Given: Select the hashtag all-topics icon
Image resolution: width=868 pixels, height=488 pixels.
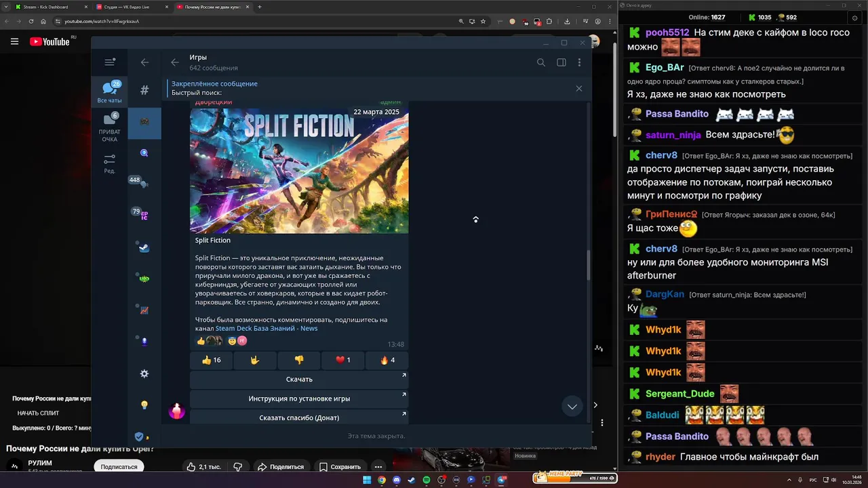Looking at the screenshot, I should coord(144,90).
